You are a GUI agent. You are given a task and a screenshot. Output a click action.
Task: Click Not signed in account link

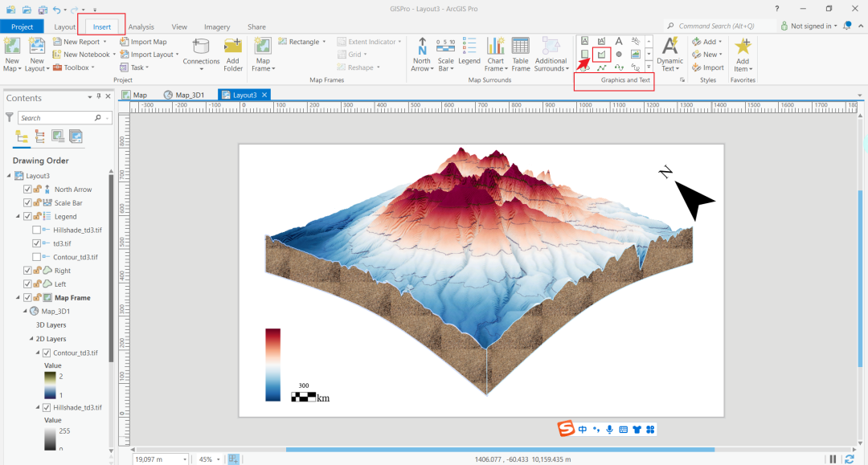click(x=809, y=26)
